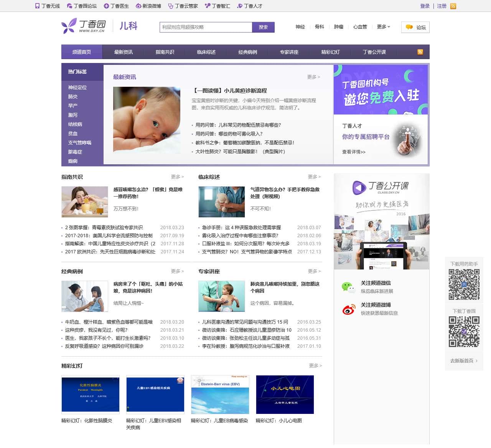The height and width of the screenshot is (448, 491).
Task: Open 更多 in 精彩幻灯 section
Action: click(x=315, y=365)
